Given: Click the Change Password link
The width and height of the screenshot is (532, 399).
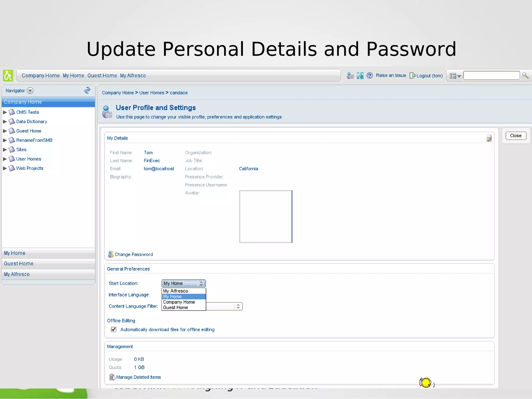Looking at the screenshot, I should [x=134, y=255].
